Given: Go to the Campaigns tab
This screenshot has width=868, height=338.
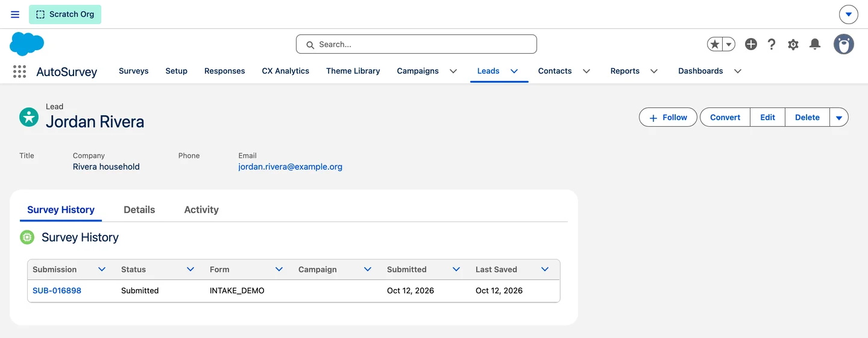Looking at the screenshot, I should (418, 71).
